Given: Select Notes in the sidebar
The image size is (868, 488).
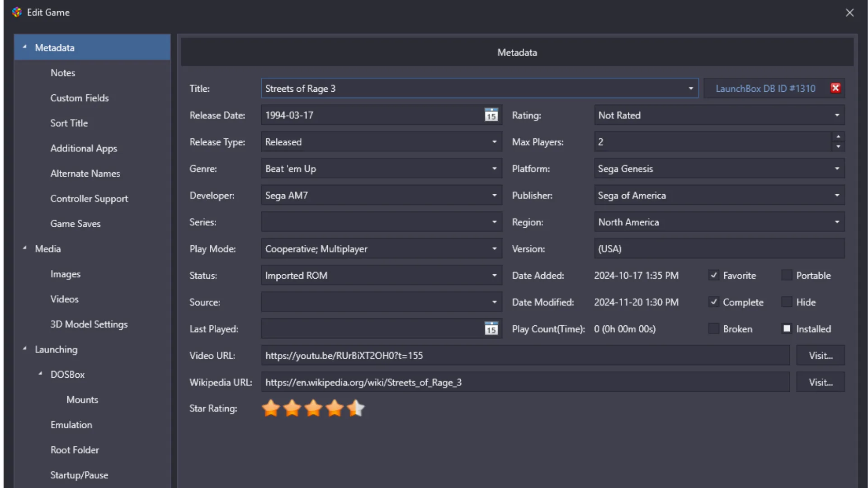Looking at the screenshot, I should tap(63, 73).
